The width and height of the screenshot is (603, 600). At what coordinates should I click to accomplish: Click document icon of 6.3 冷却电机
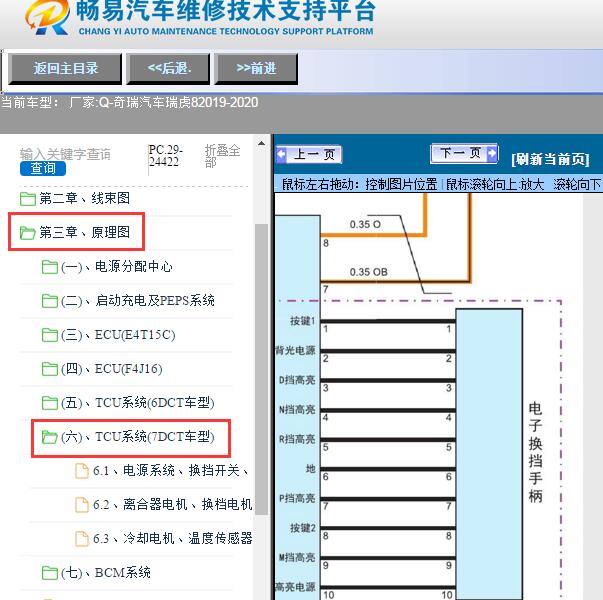point(82,538)
